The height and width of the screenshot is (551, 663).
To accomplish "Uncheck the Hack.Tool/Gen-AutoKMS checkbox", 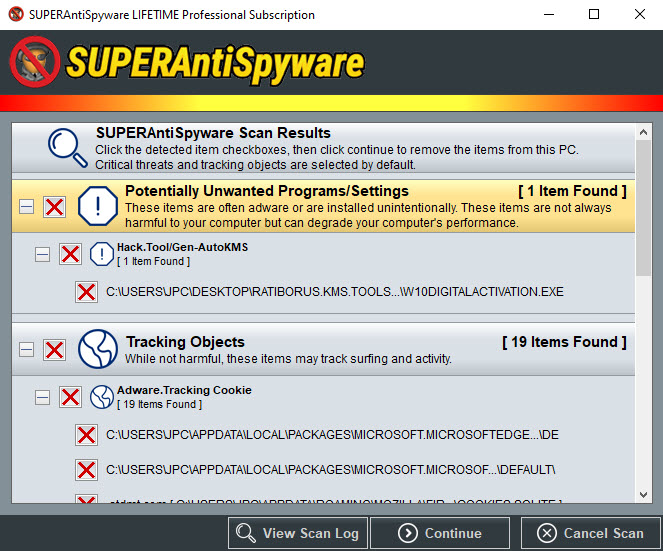I will pyautogui.click(x=70, y=254).
